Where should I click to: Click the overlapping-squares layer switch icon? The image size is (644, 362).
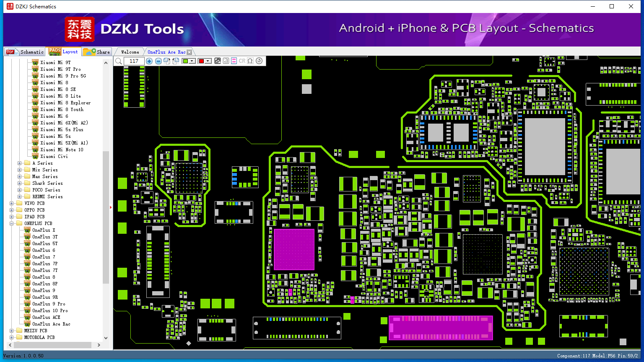click(218, 61)
